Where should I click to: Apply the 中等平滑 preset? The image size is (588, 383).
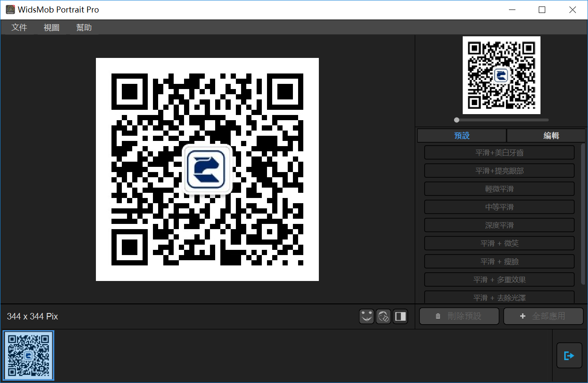(x=499, y=207)
